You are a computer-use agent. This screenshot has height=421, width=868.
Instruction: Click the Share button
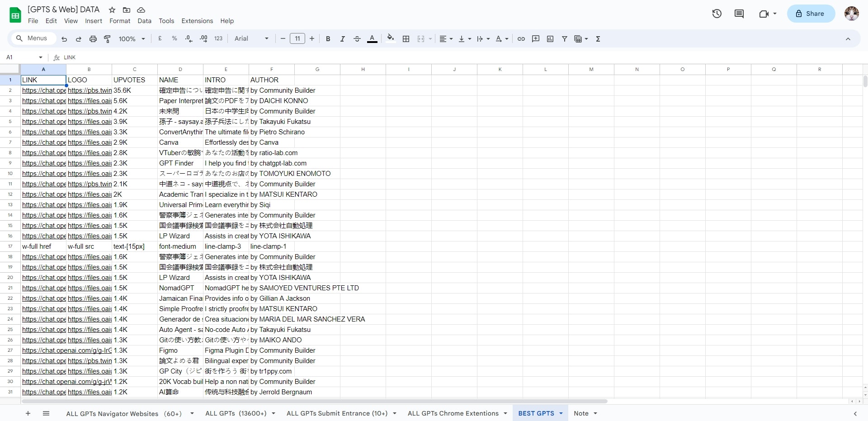point(811,14)
